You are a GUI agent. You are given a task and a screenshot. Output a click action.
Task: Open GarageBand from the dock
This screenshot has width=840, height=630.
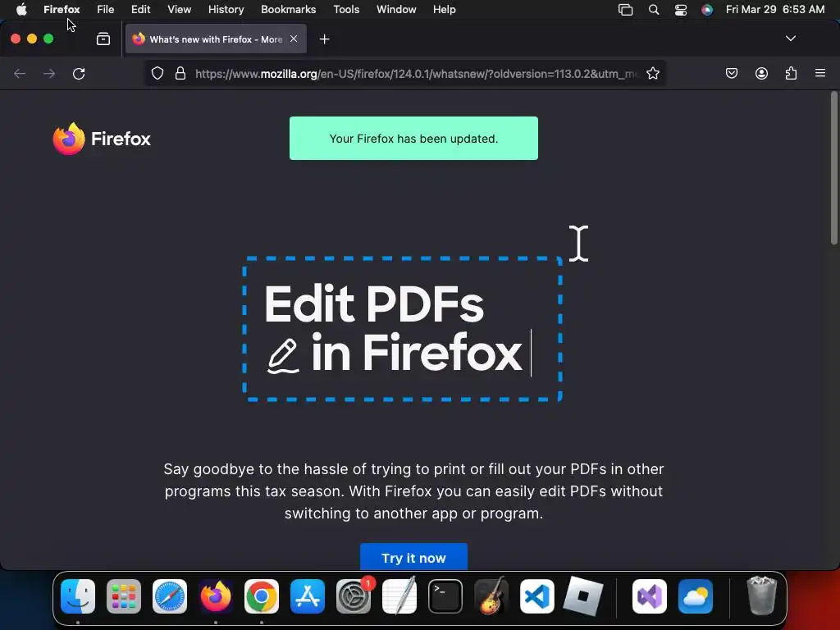pos(491,596)
